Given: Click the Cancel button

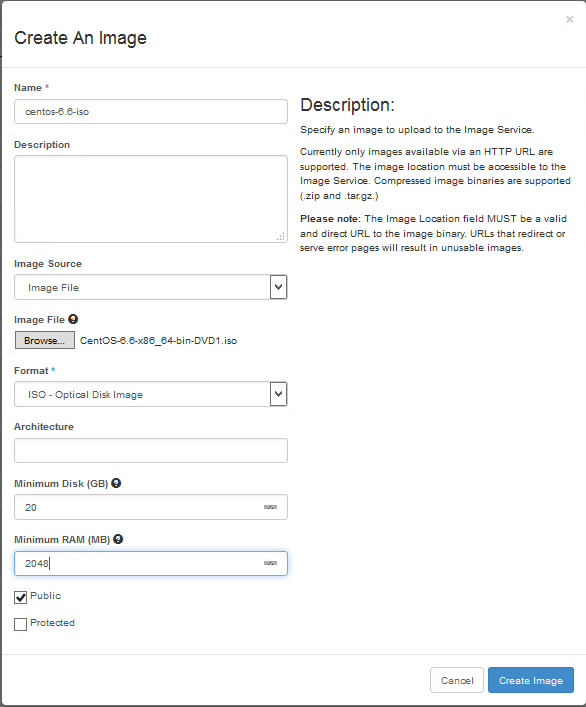Looking at the screenshot, I should tap(457, 680).
